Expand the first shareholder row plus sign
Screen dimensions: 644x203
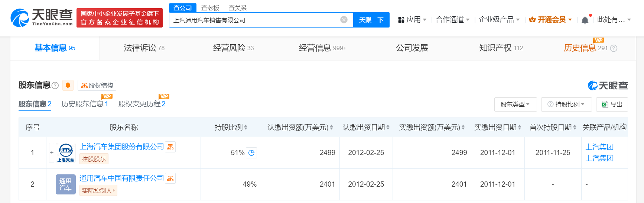52,153
